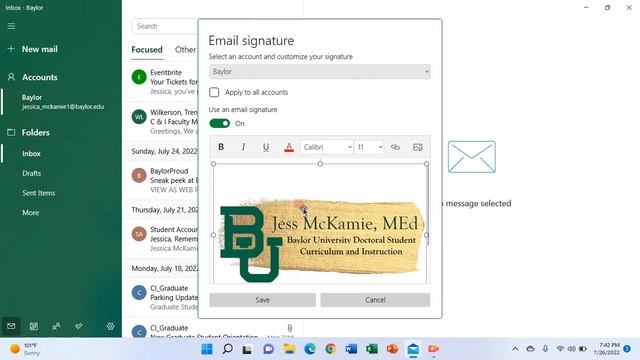The image size is (640, 360).
Task: Go to the Drafts folder
Action: 31,173
